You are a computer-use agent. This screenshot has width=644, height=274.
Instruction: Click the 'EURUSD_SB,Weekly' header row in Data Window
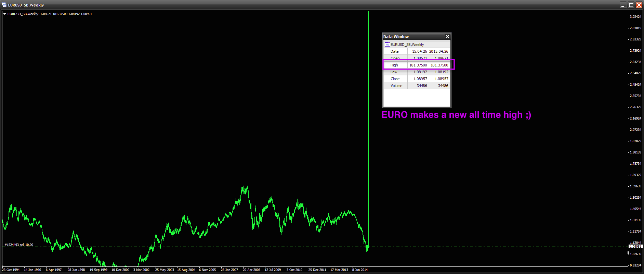417,45
